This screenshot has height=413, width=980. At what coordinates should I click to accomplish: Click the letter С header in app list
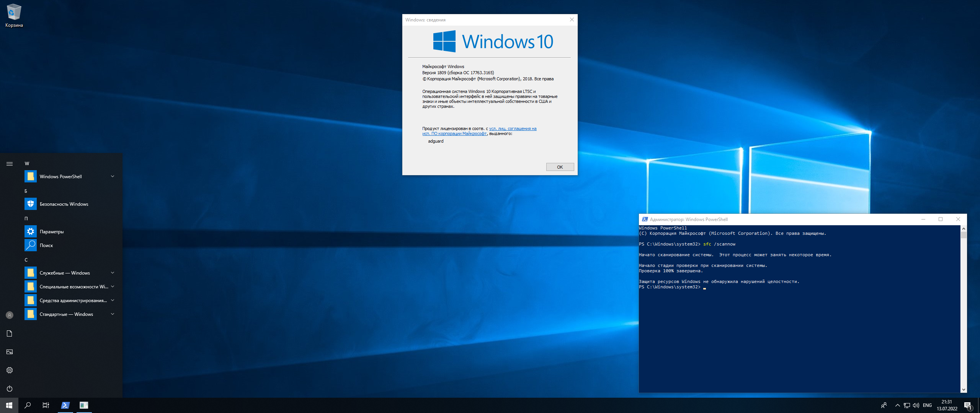tap(26, 260)
